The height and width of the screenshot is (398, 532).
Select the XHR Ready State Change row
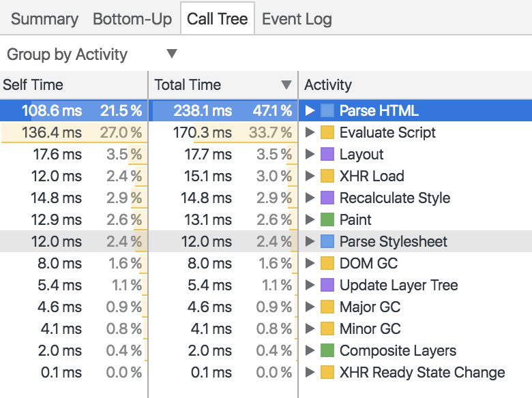422,372
